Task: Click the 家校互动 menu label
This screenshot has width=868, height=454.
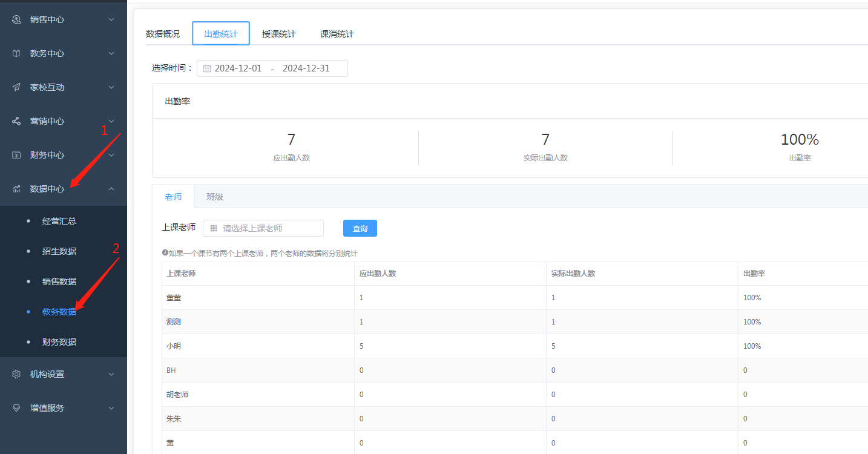Action: 47,87
